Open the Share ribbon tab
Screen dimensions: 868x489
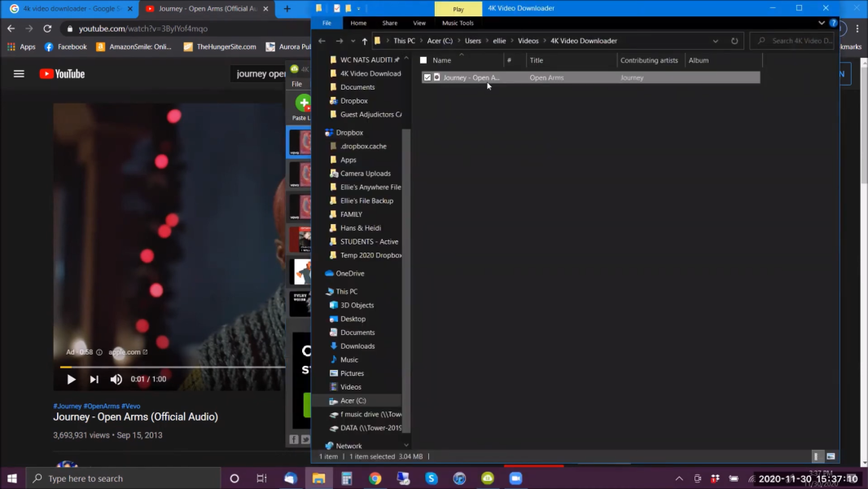pos(390,23)
